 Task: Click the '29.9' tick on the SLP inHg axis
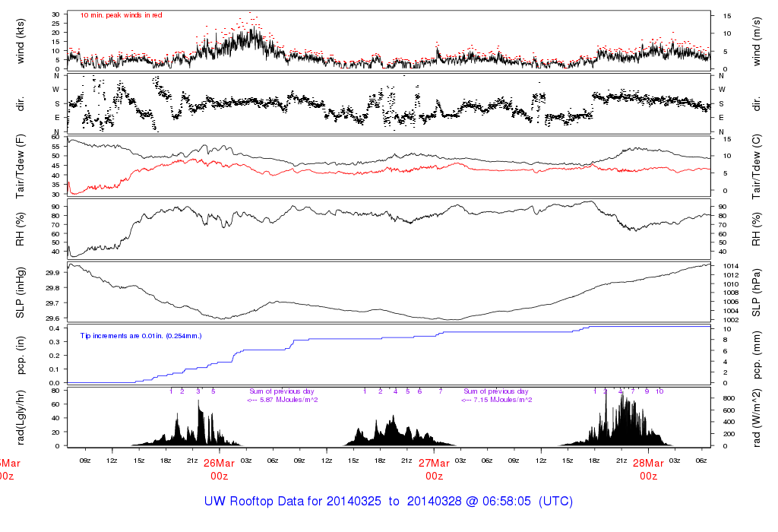pos(52,273)
